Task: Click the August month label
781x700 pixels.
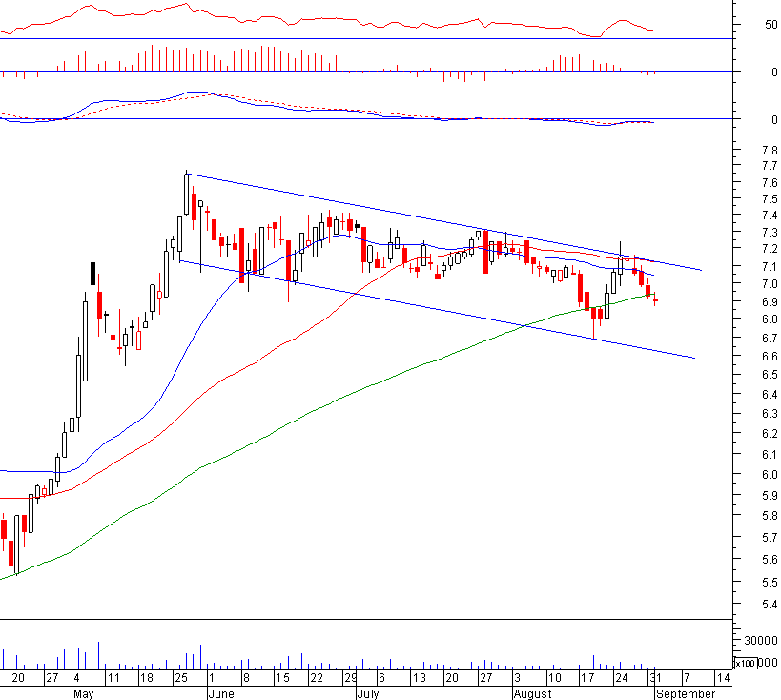Action: coord(532,693)
